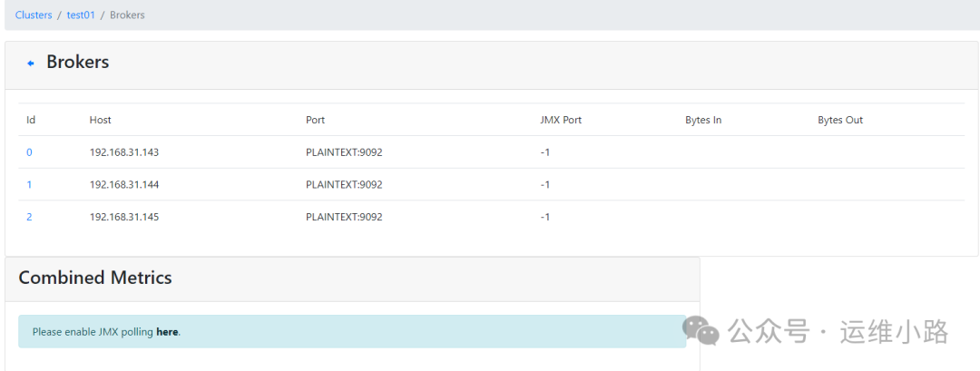Follow the 'here' JMX polling link
Viewport: 980px width, 371px height.
167,332
